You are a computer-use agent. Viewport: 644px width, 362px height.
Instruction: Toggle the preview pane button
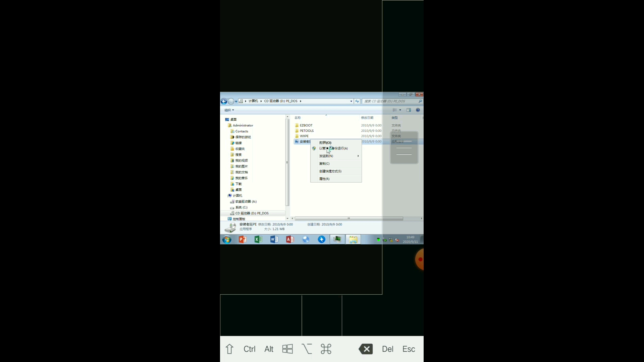pos(409,110)
